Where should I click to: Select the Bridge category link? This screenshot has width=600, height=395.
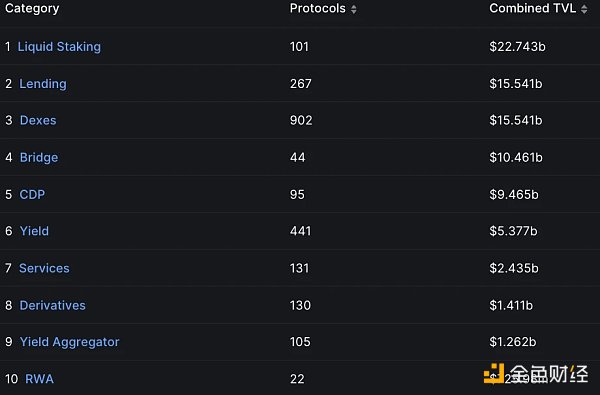pyautogui.click(x=39, y=158)
